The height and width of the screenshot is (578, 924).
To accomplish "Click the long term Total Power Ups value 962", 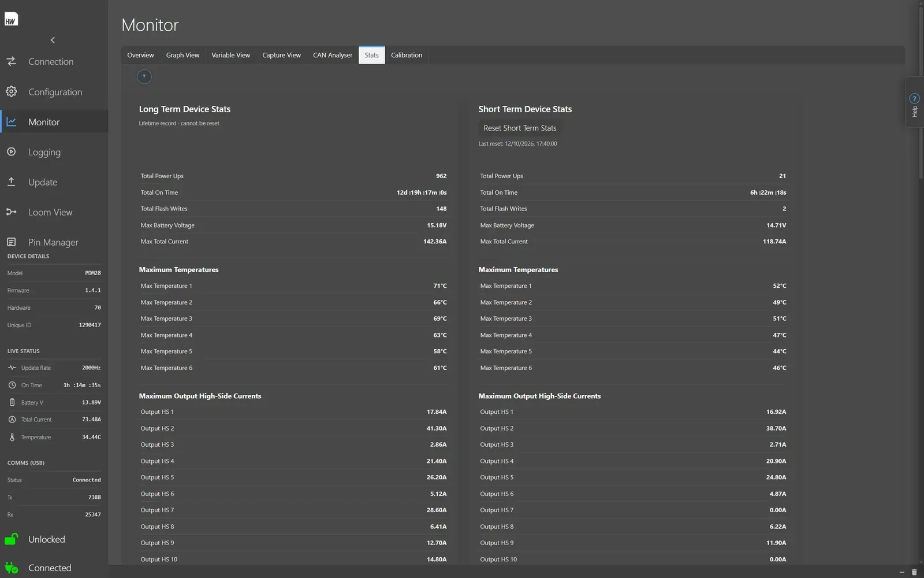I will 441,176.
